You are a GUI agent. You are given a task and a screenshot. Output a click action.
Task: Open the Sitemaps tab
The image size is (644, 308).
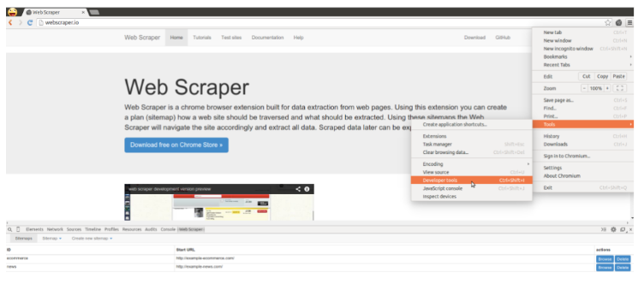pyautogui.click(x=23, y=239)
